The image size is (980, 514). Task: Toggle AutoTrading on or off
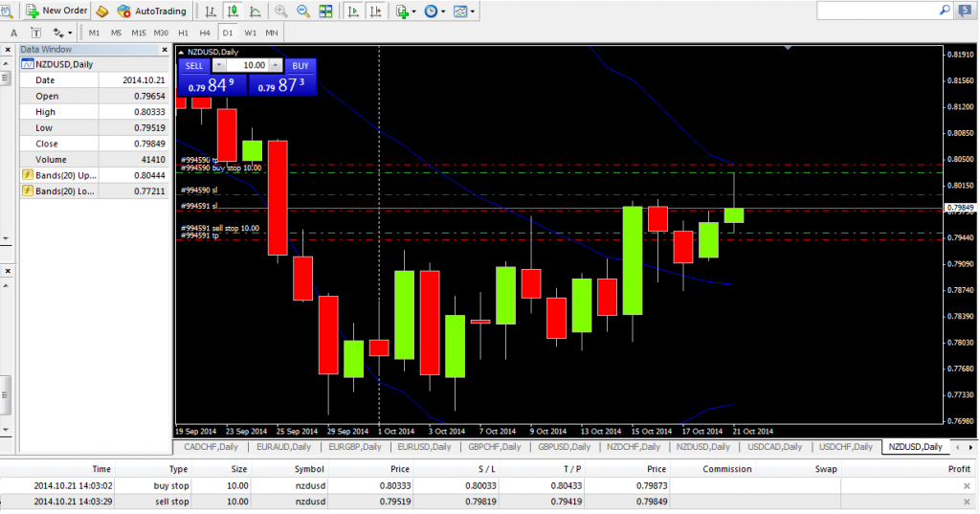(149, 11)
